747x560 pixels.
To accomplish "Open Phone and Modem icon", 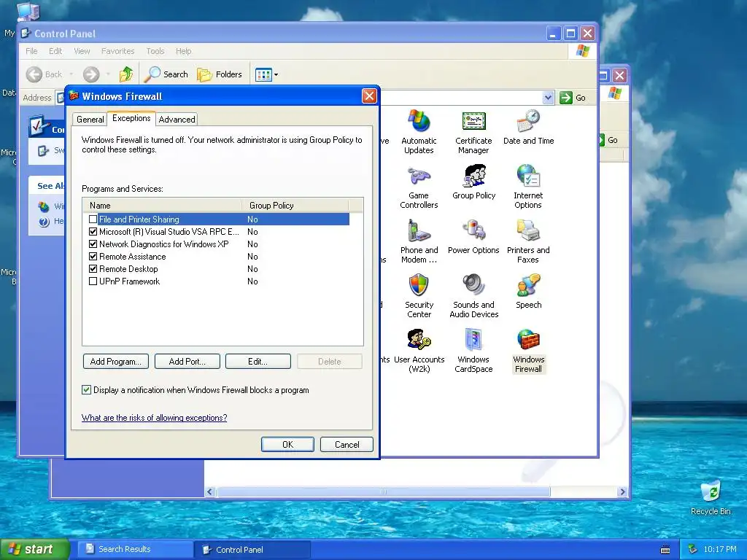I will [419, 242].
